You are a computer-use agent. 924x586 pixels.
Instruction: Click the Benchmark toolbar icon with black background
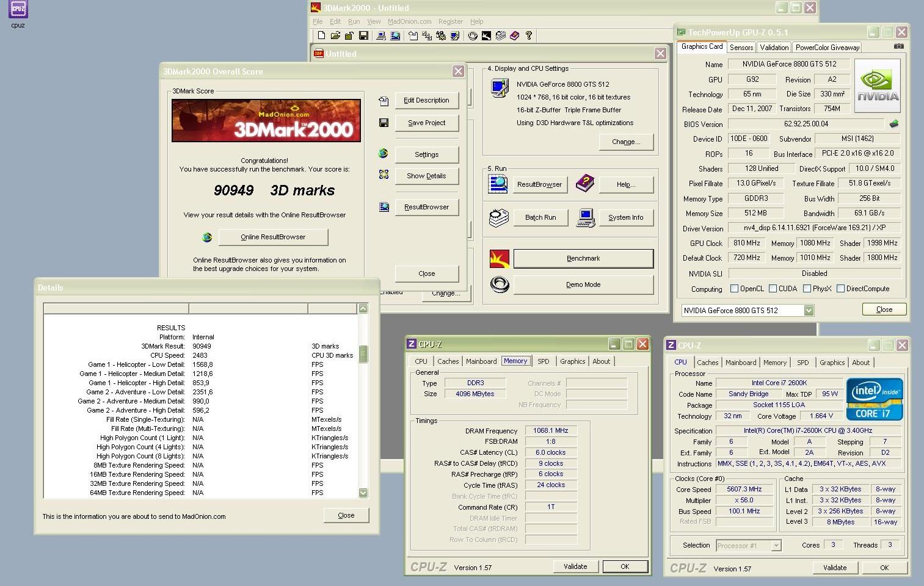(486, 35)
